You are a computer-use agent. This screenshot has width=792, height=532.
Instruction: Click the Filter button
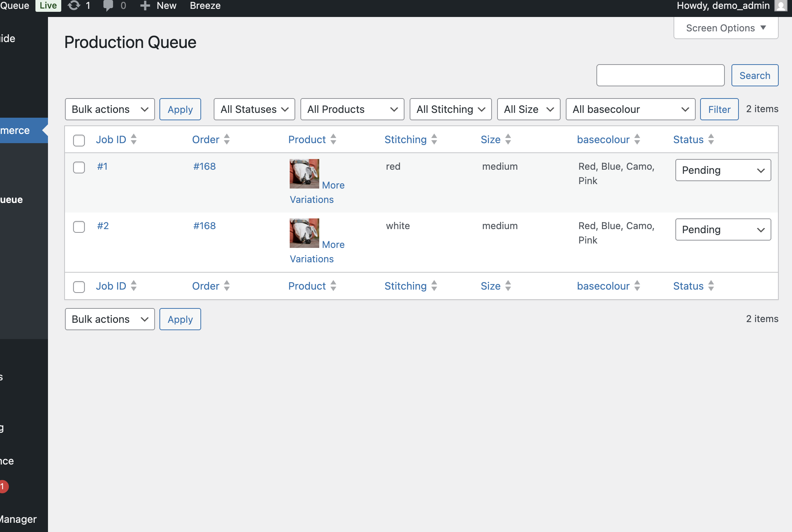[x=719, y=109]
